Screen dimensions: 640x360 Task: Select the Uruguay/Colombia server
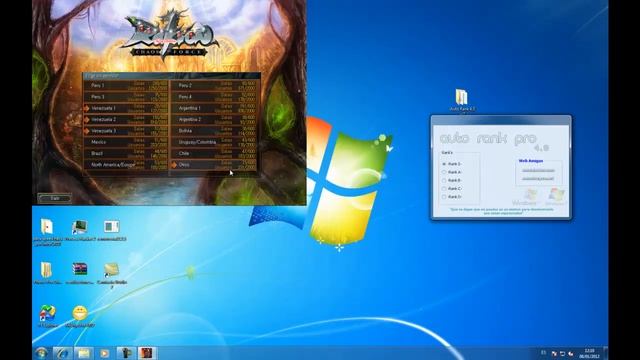[213, 142]
